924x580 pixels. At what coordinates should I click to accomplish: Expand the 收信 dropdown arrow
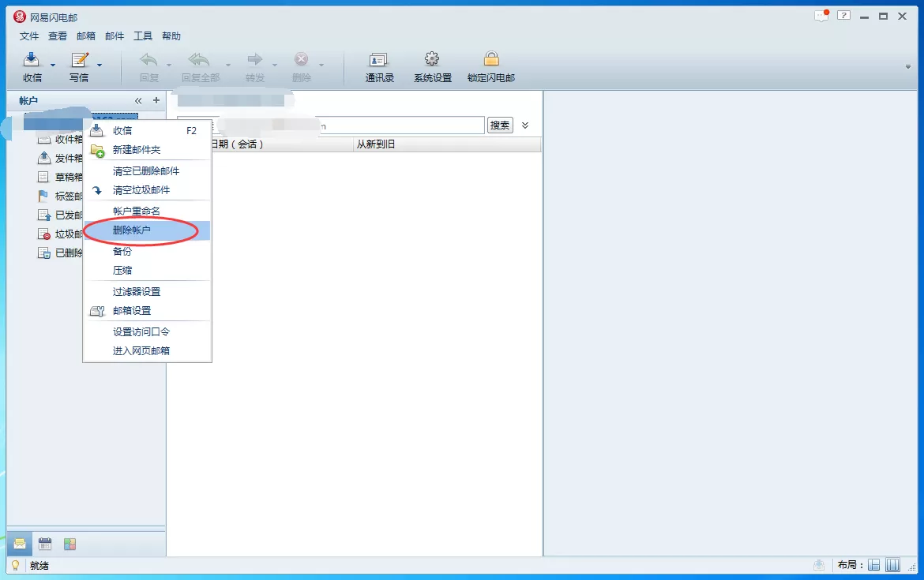(52, 65)
